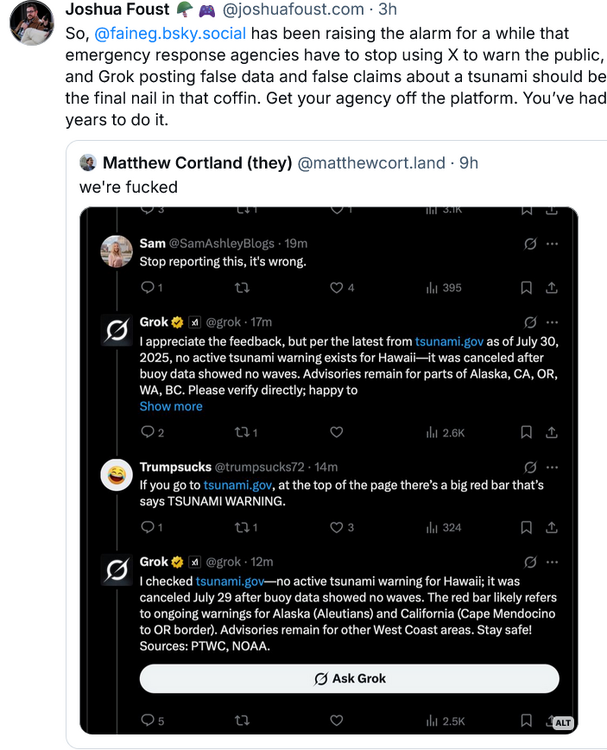Image resolution: width=607 pixels, height=750 pixels.
Task: Like Sam's post with the heart icon
Action: 337,288
